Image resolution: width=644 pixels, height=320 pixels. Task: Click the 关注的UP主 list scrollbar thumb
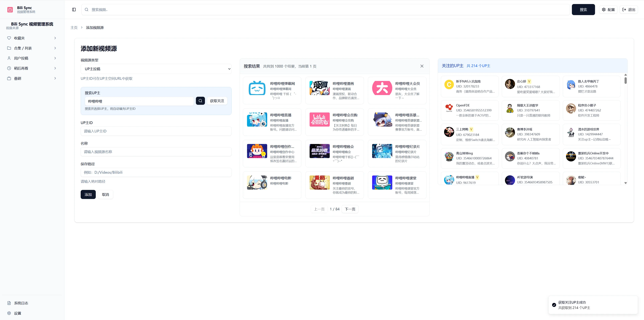626,80
